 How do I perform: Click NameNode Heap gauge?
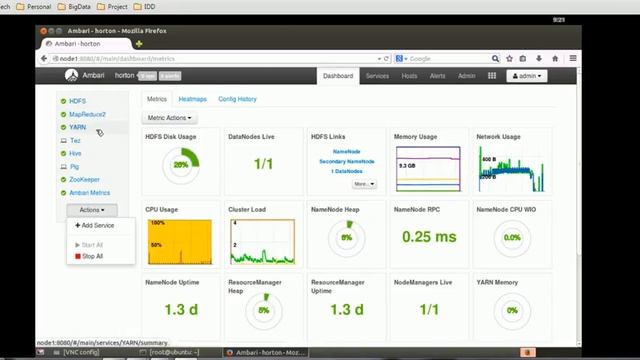click(347, 238)
